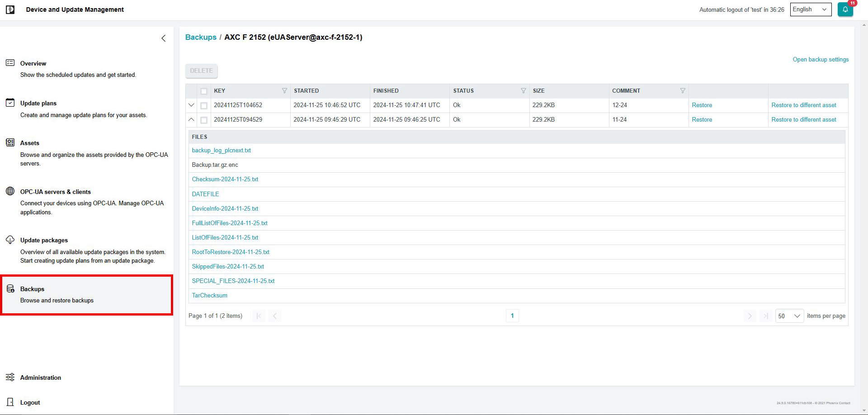The width and height of the screenshot is (868, 415).
Task: Open the RootToRestore-2024-11-25.txt link
Action: (231, 252)
